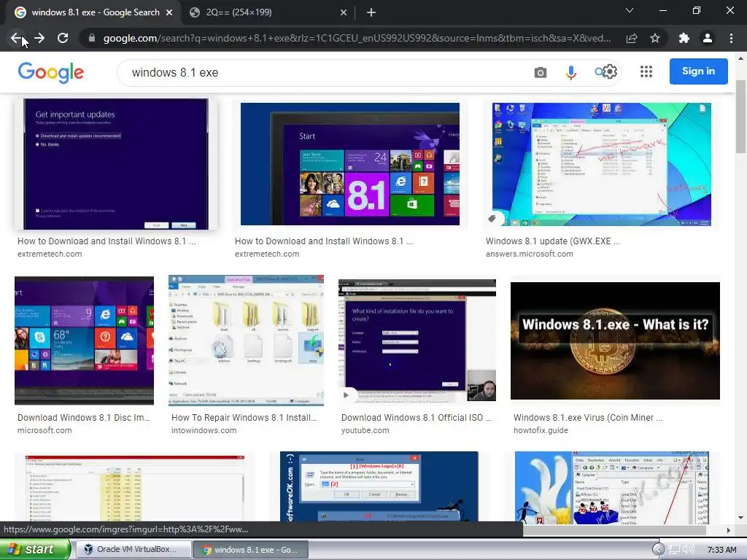Open Get important updates thumbnail
This screenshot has height=560, width=747.
tap(116, 164)
